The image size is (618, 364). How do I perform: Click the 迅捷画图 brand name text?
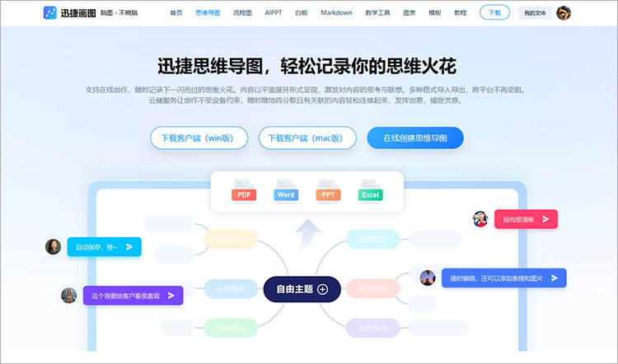coord(78,13)
